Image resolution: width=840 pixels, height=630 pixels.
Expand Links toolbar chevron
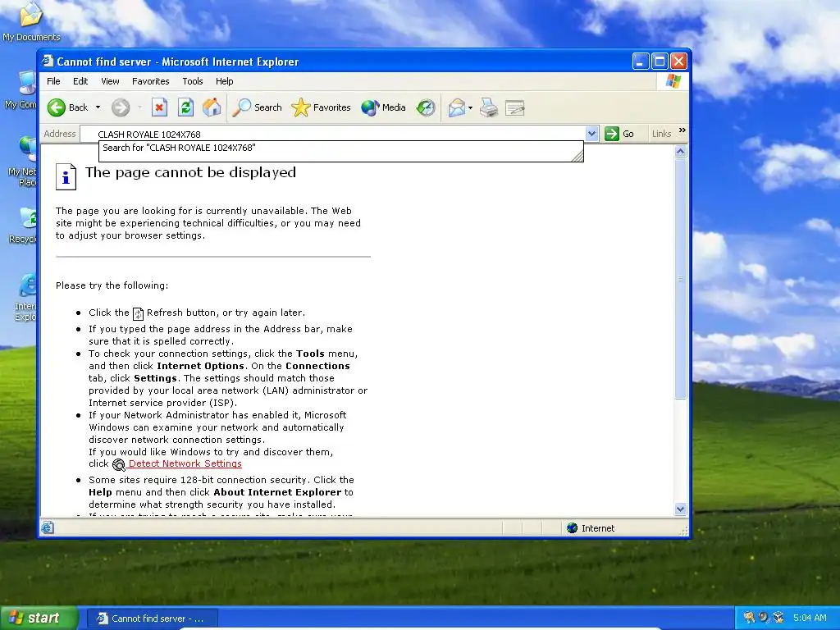pyautogui.click(x=682, y=130)
